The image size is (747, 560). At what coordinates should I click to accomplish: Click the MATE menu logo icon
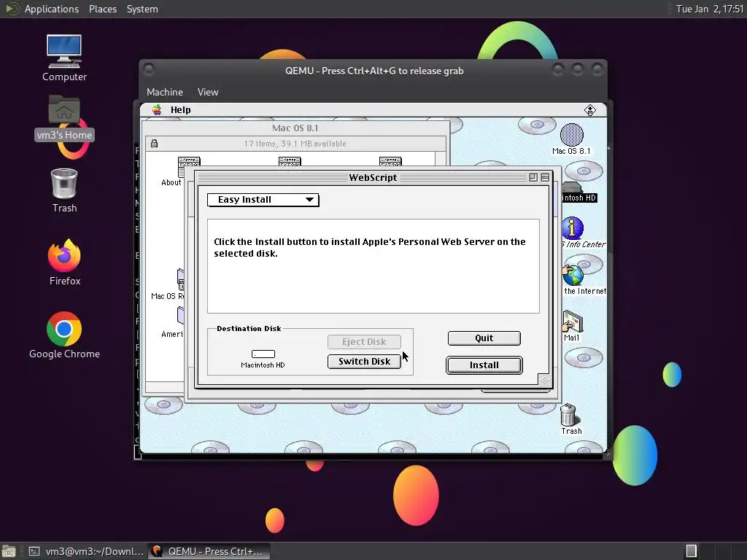click(12, 9)
